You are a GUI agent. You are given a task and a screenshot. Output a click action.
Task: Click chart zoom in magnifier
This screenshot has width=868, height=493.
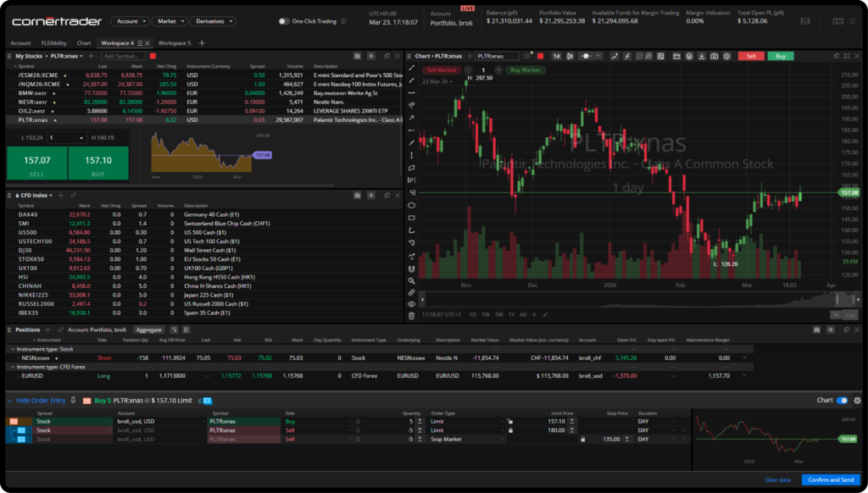click(x=648, y=56)
